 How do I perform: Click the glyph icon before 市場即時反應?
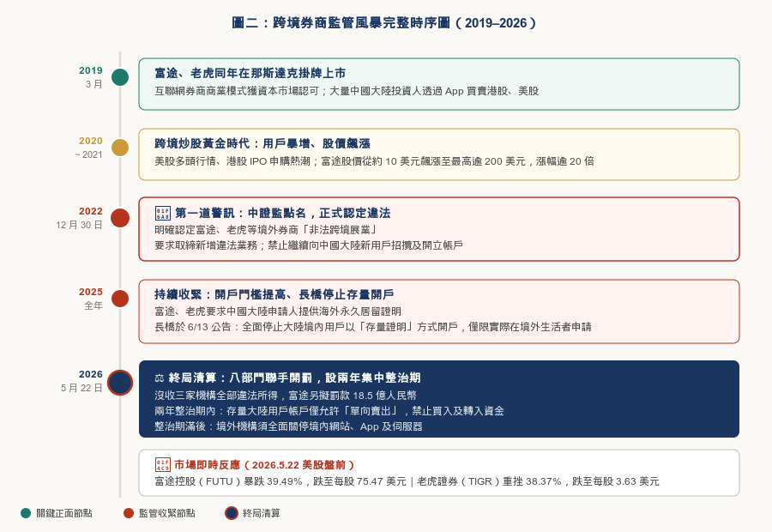(x=163, y=465)
